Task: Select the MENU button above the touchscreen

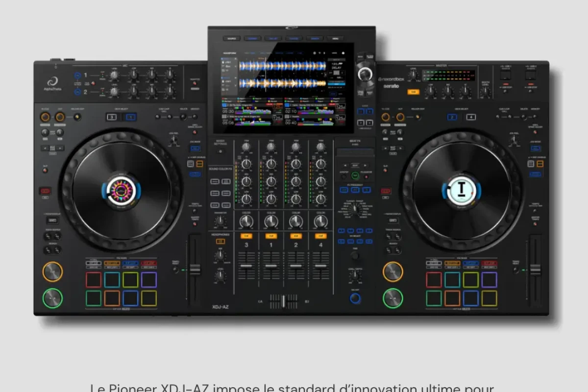Action: (x=335, y=38)
